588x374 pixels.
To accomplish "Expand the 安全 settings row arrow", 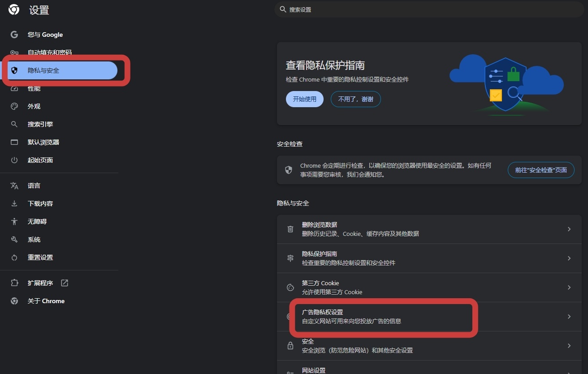I will (x=569, y=346).
